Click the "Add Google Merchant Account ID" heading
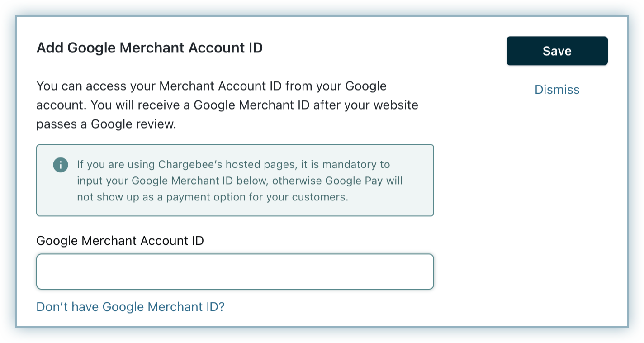Screen dimensions: 644x343 (x=149, y=48)
